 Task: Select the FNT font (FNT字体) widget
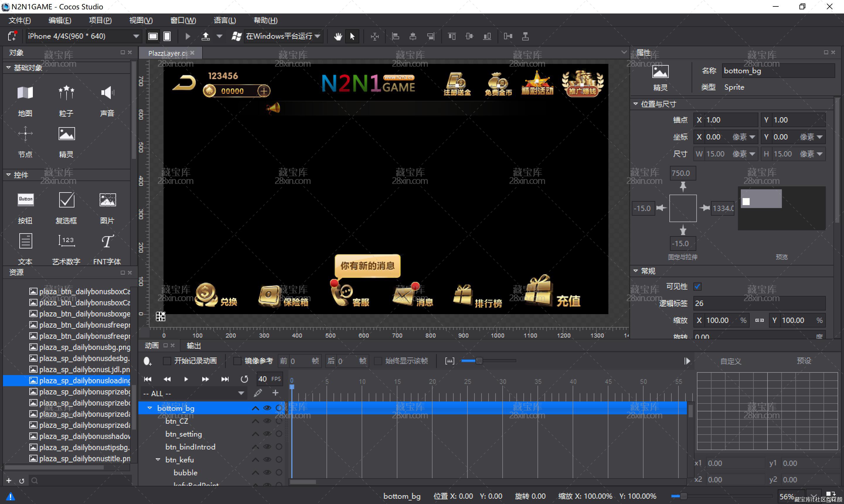tap(107, 249)
